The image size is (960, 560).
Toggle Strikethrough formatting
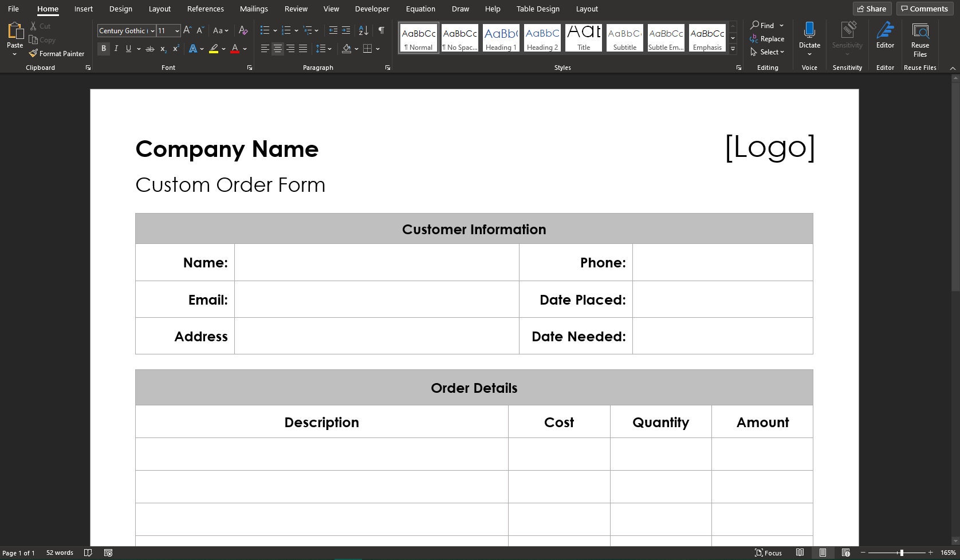pos(150,49)
